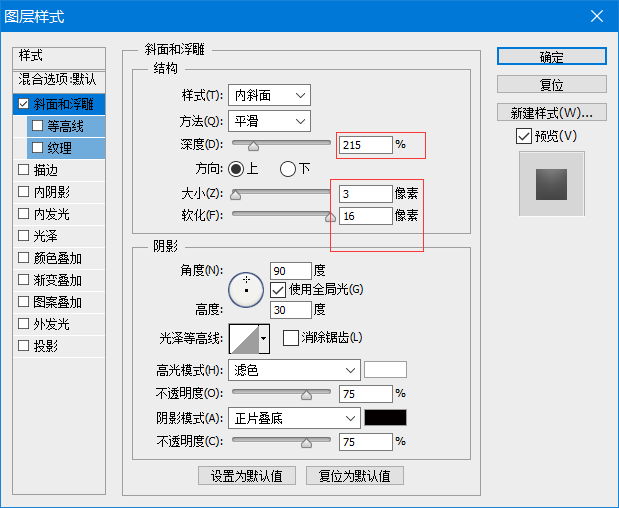Image resolution: width=619 pixels, height=508 pixels.
Task: Select the 渐变叠加 style item
Action: point(58,280)
